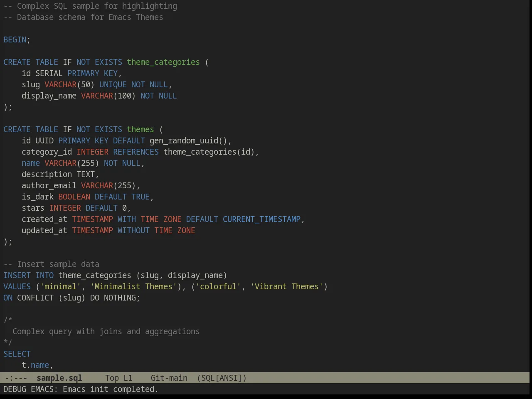Click WITHOUT keyword on updated_at line
532x399 pixels.
[133, 230]
